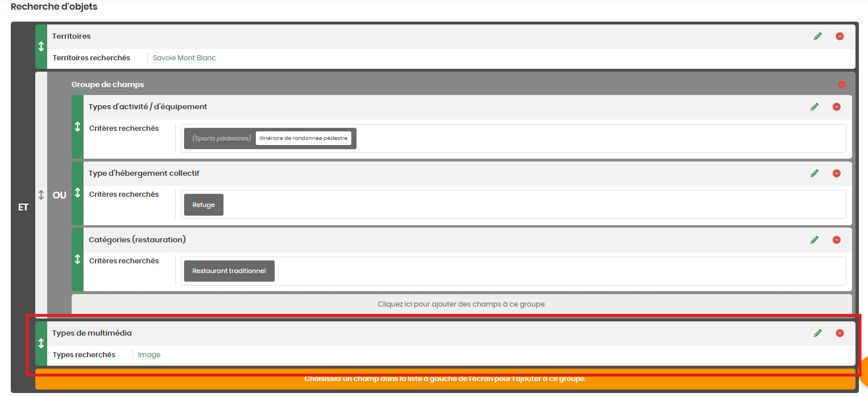Click the OU group move handle arrow
This screenshot has width=868, height=397.
41,195
